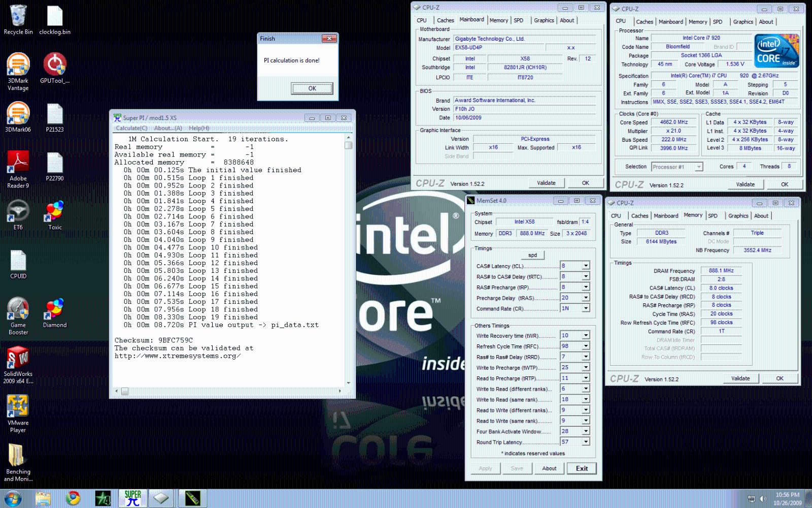
Task: Switch to SPD tab in Memory CPU-Z window
Action: coord(713,215)
